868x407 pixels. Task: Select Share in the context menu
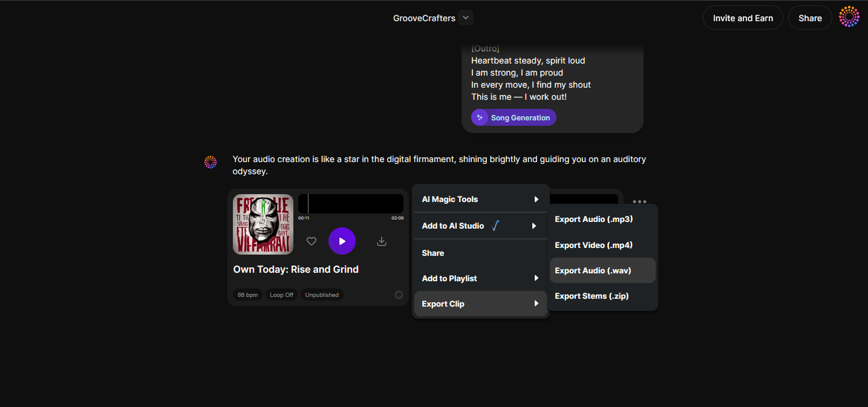pyautogui.click(x=481, y=253)
